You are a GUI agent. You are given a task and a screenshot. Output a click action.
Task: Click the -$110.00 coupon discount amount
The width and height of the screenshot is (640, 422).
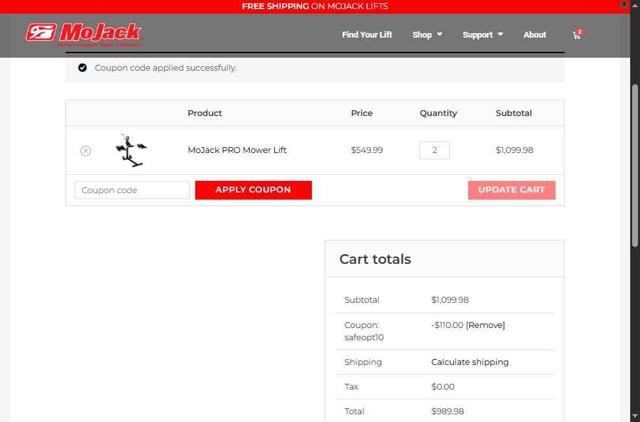coord(447,325)
